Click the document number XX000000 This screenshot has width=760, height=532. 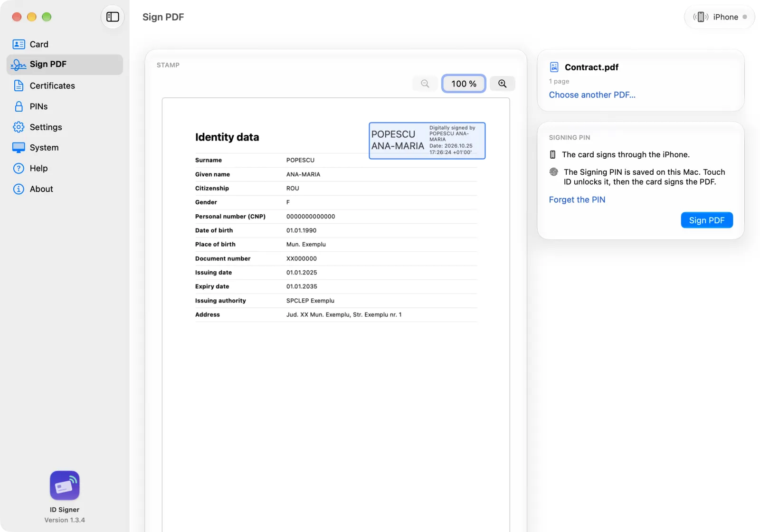coord(302,258)
